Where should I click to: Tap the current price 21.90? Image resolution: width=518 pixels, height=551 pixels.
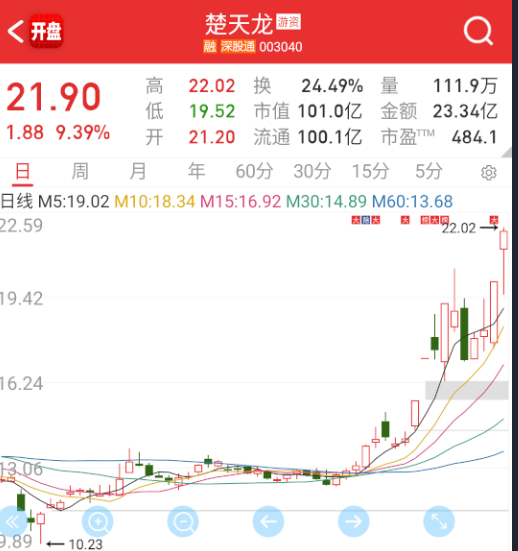coord(54,97)
